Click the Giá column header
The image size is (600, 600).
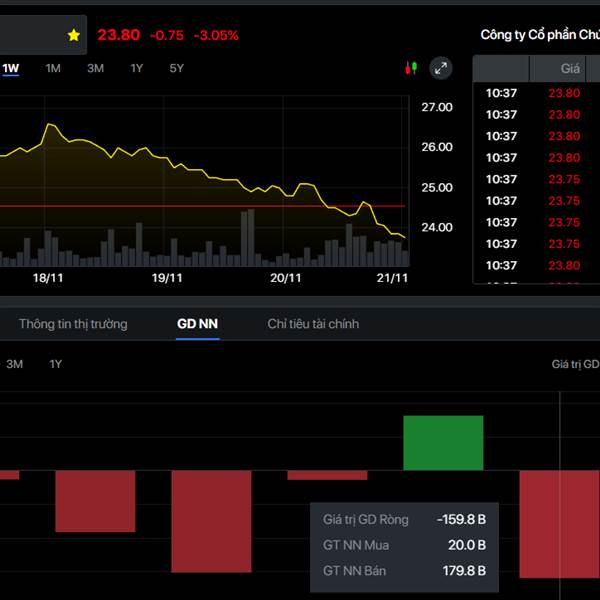pyautogui.click(x=571, y=70)
